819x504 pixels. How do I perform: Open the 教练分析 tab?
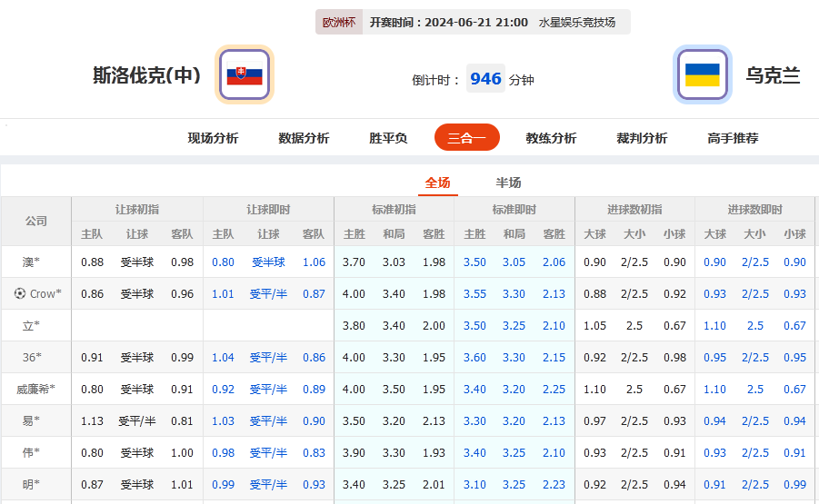(x=551, y=138)
